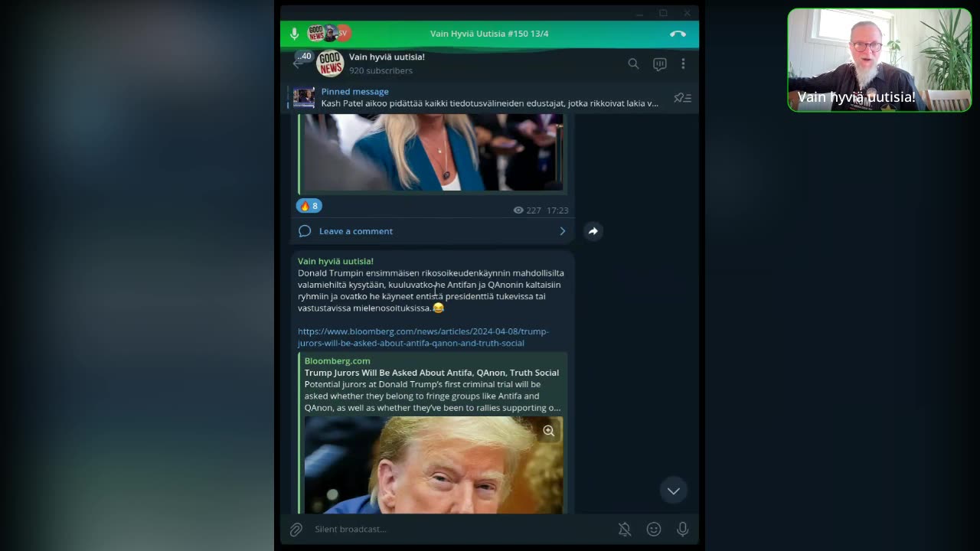Hang up the Vain Hyviä Uutisia voice chat

pyautogui.click(x=678, y=34)
